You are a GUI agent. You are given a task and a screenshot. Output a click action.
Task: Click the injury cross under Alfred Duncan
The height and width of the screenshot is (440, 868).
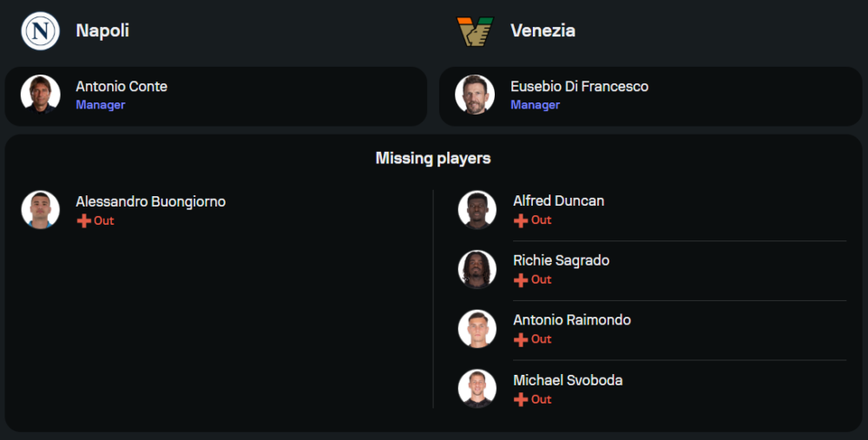coord(521,220)
